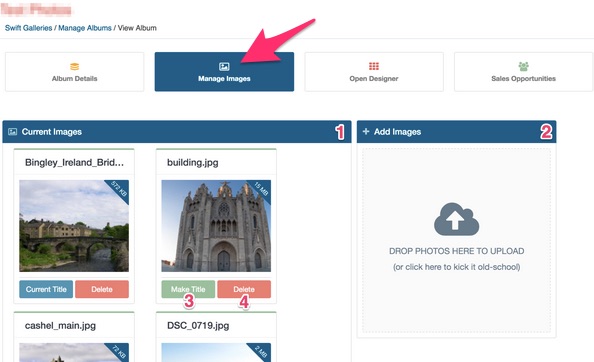The image size is (594, 362).
Task: Click the 'click here to kick it old-school' text
Action: tap(456, 267)
